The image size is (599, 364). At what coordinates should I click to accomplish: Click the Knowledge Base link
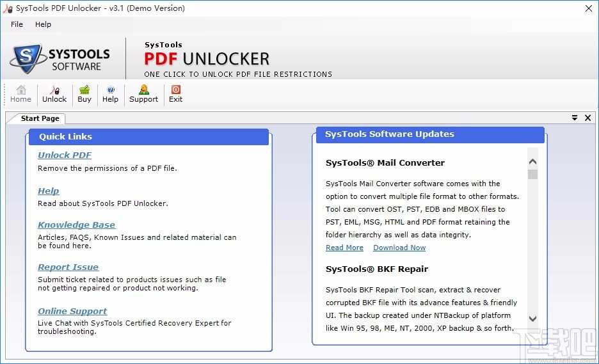coord(76,225)
